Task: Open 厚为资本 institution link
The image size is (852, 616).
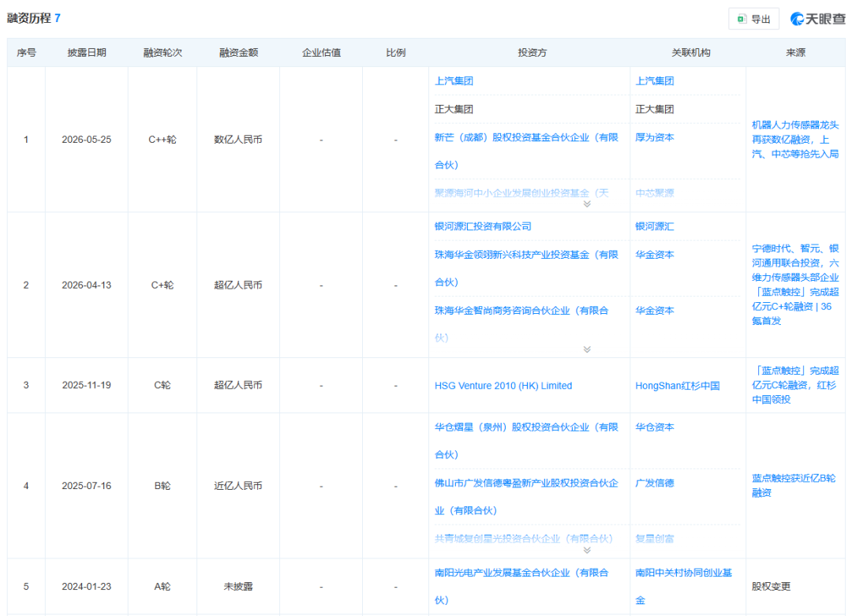Action: pyautogui.click(x=655, y=137)
